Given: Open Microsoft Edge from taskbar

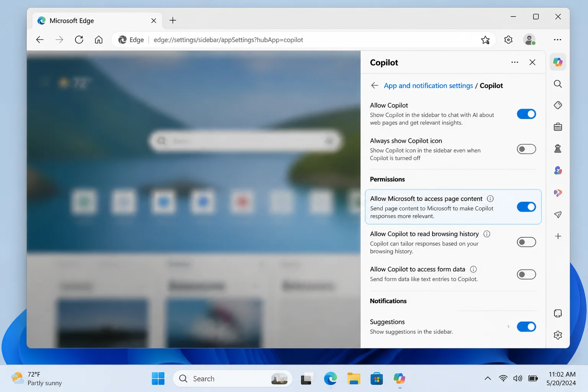Looking at the screenshot, I should coord(330,379).
